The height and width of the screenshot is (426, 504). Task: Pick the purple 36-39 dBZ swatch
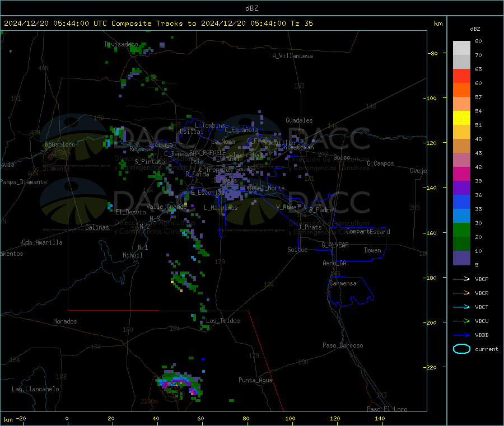[x=461, y=188]
